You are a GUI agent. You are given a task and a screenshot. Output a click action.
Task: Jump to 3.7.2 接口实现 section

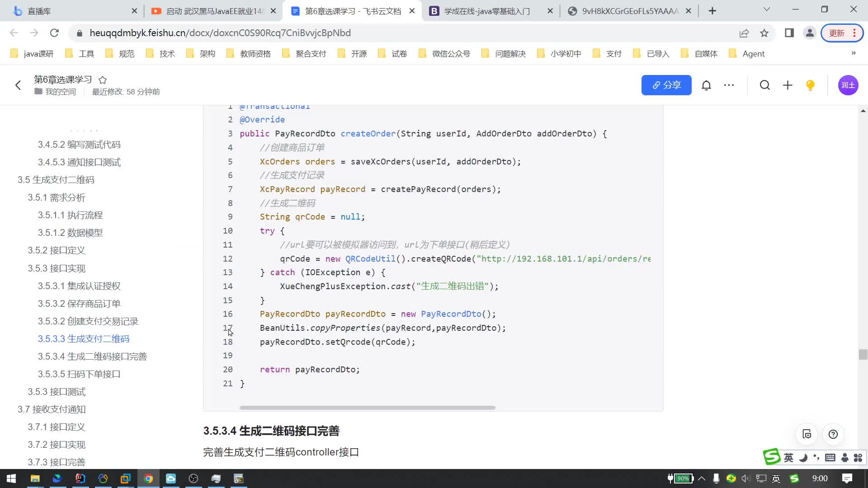pos(57,445)
